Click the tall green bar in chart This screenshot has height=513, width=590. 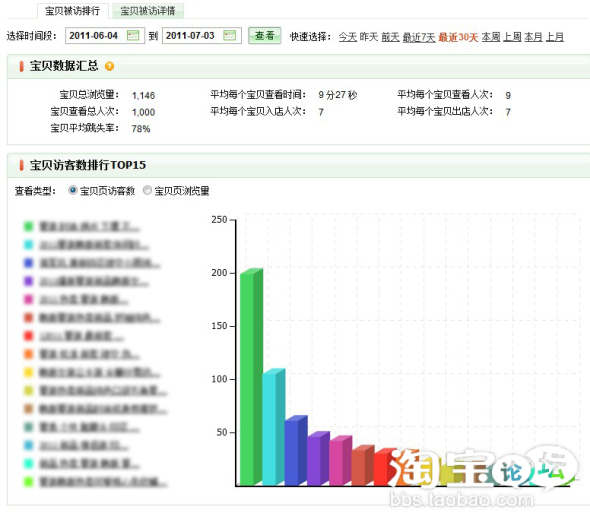(251, 377)
